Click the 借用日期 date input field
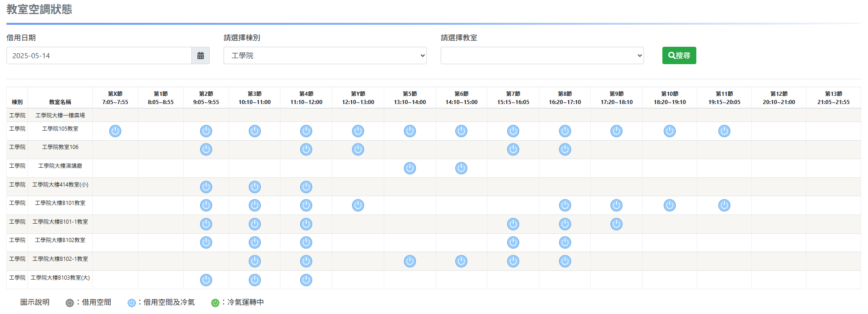The height and width of the screenshot is (314, 868). (99, 55)
